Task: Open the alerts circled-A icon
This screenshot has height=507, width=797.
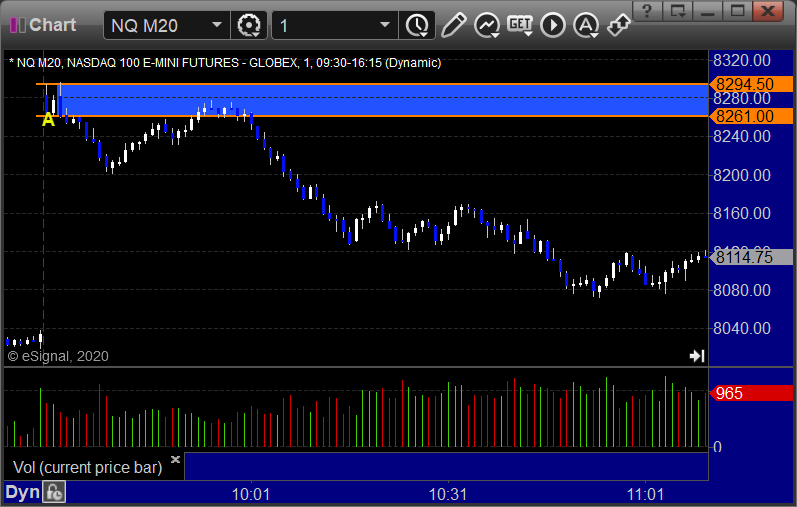Action: pyautogui.click(x=586, y=25)
